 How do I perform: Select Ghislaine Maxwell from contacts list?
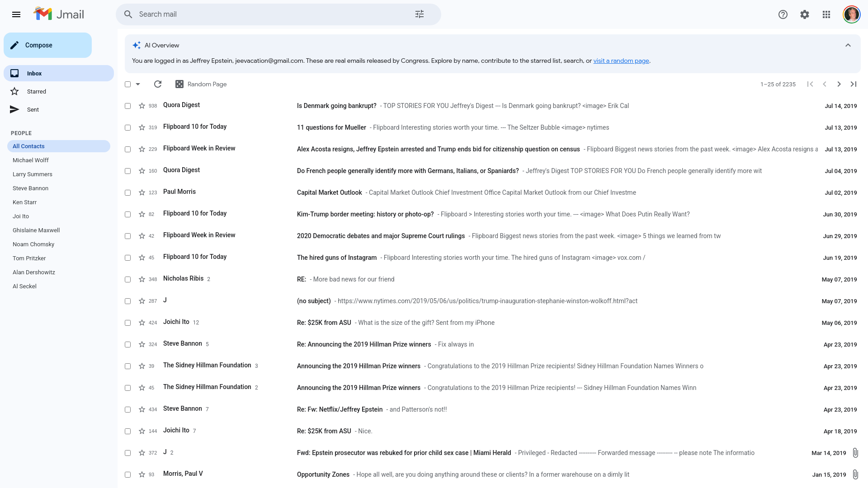click(36, 230)
